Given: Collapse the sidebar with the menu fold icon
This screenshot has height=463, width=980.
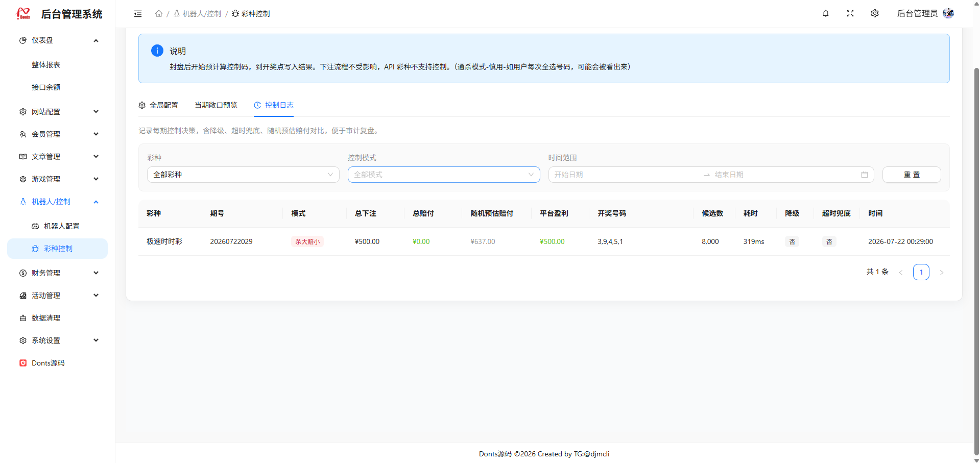Looking at the screenshot, I should (138, 14).
